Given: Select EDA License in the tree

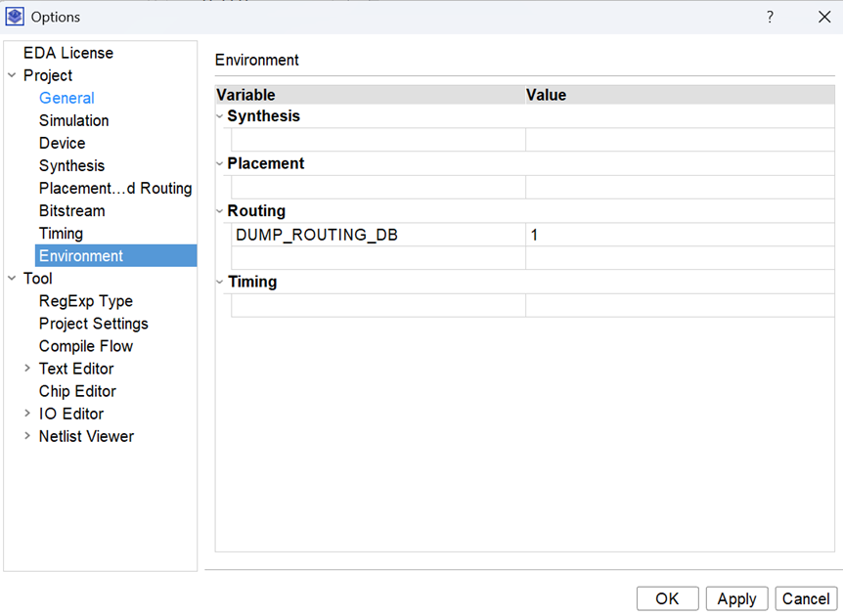Looking at the screenshot, I should (68, 53).
